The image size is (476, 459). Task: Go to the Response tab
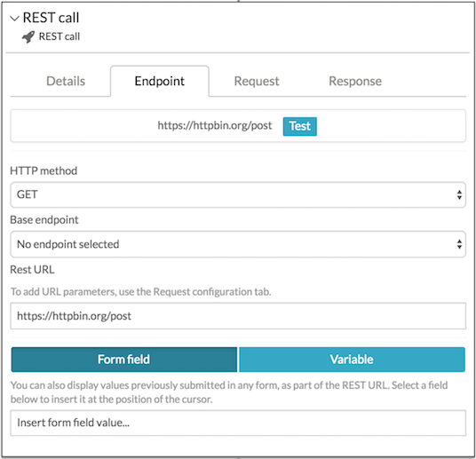[355, 81]
